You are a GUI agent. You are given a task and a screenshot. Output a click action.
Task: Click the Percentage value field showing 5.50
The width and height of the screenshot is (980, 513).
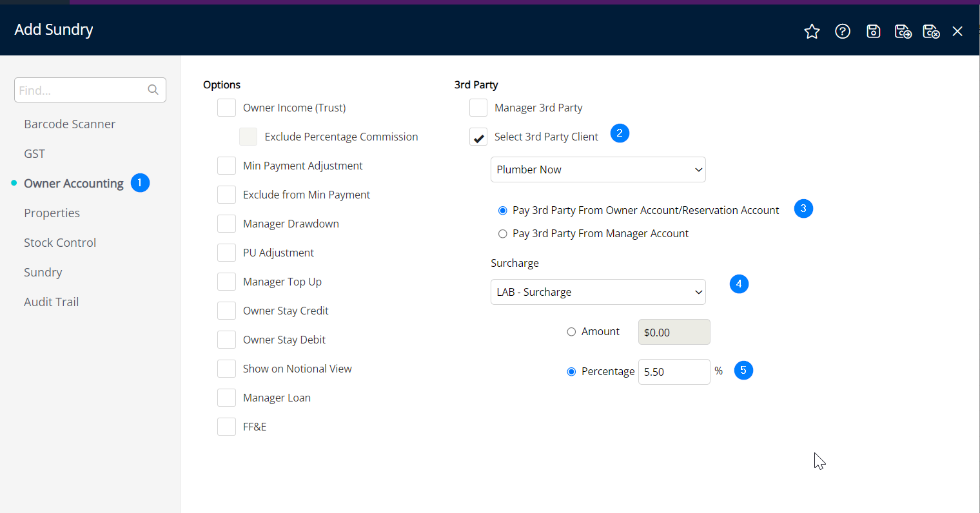[673, 372]
